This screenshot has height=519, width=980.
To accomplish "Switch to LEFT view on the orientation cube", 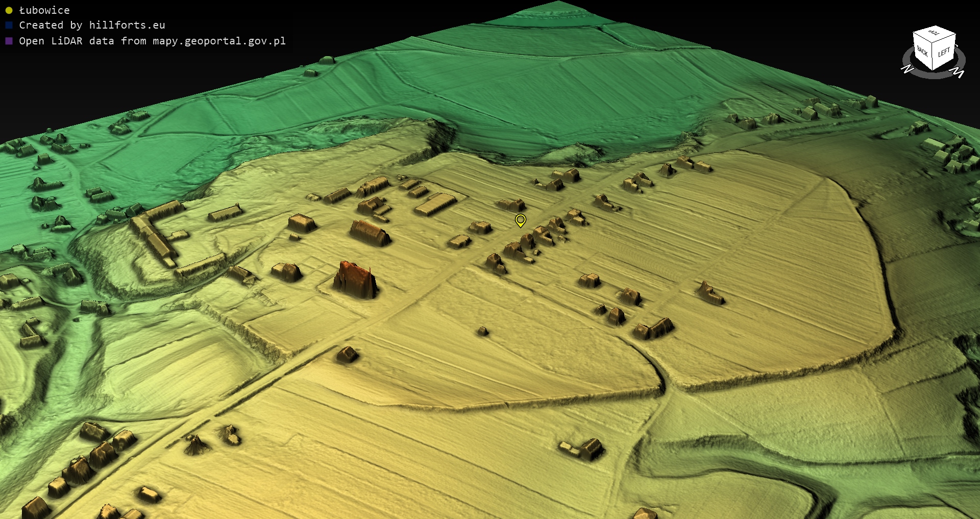I will [x=944, y=53].
